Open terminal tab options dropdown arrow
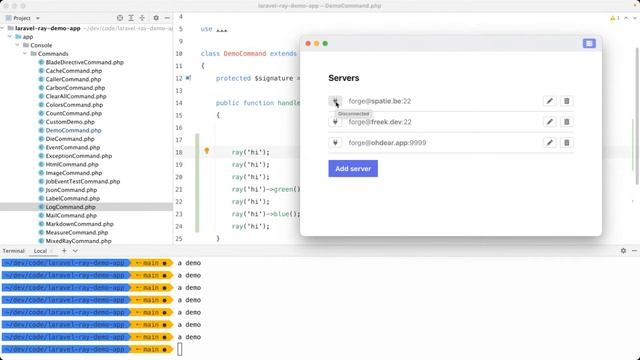The height and width of the screenshot is (360, 640). click(75, 251)
